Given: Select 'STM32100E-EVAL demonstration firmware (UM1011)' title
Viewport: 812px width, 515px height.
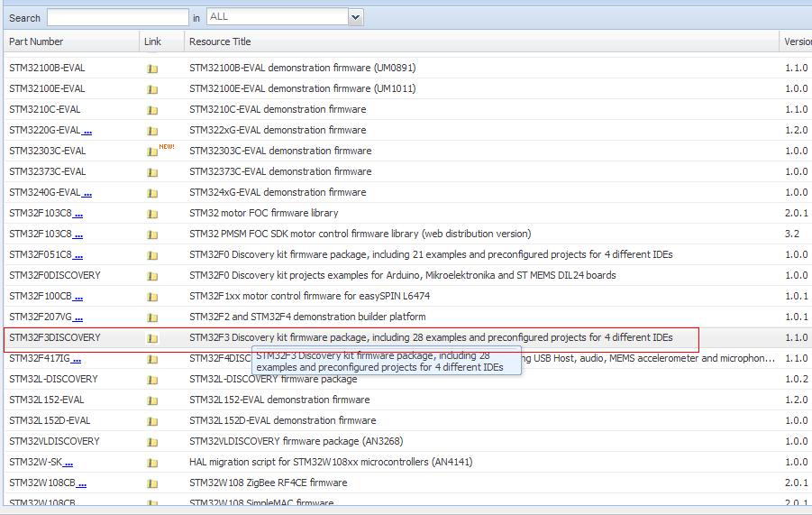Looking at the screenshot, I should point(303,88).
